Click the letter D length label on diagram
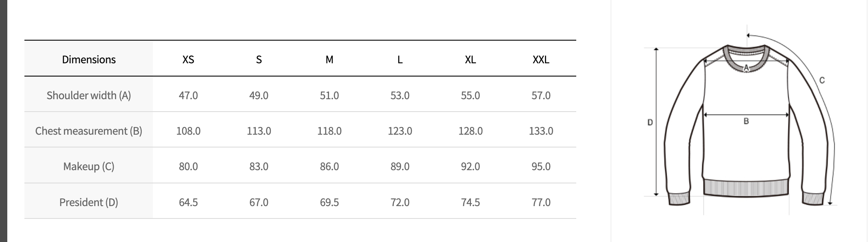This screenshot has height=242, width=868. tap(650, 122)
